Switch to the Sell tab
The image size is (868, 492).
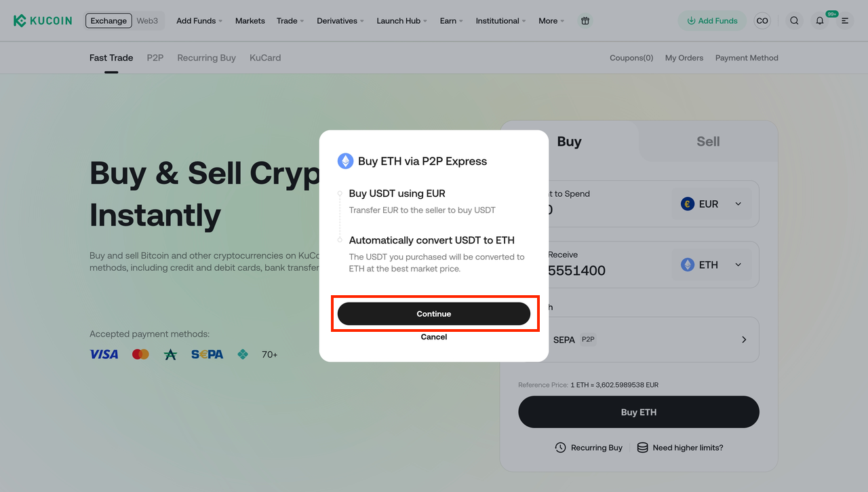tap(708, 141)
